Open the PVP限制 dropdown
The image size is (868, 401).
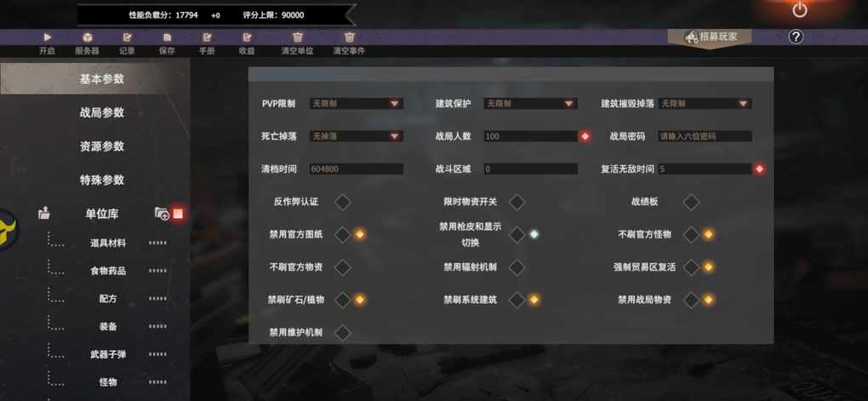click(356, 104)
